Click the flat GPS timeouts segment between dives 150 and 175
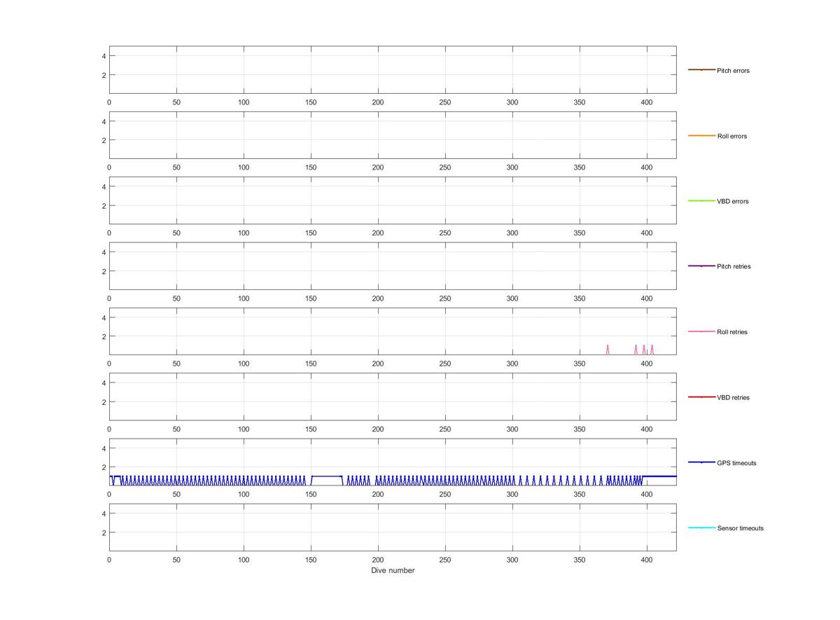Screen dimensions: 840x620 (327, 476)
